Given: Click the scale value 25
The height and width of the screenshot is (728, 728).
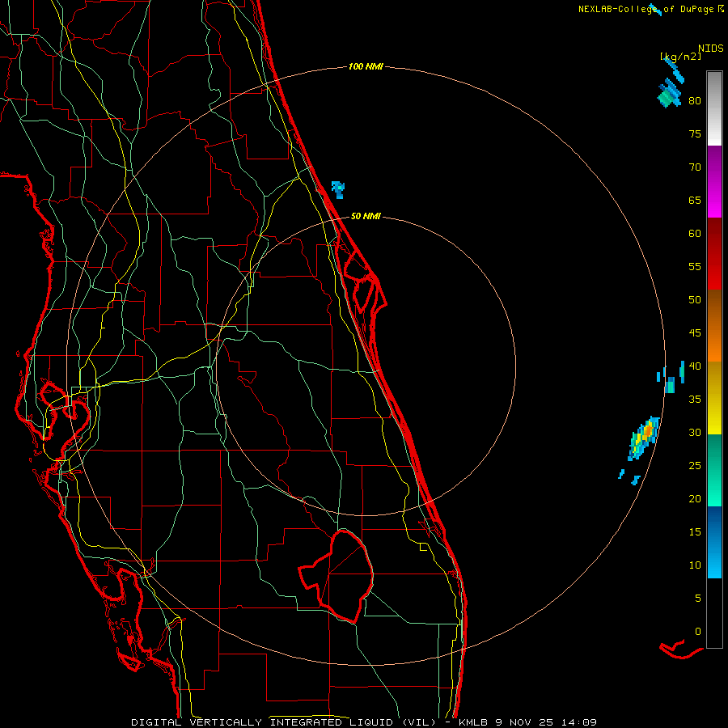Looking at the screenshot, I should 695,465.
